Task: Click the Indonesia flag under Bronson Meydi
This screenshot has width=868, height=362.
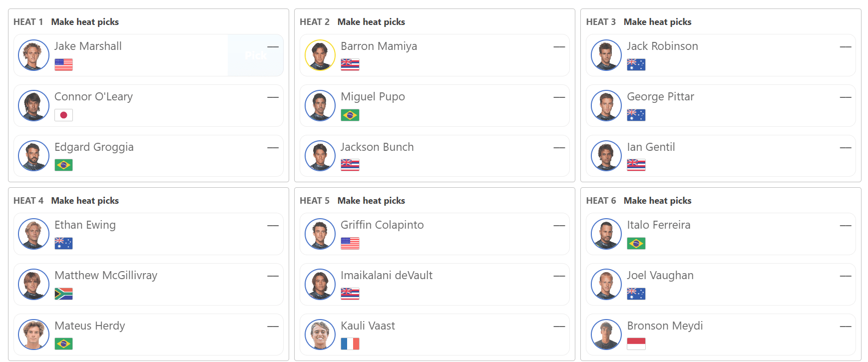Action: [x=636, y=344]
